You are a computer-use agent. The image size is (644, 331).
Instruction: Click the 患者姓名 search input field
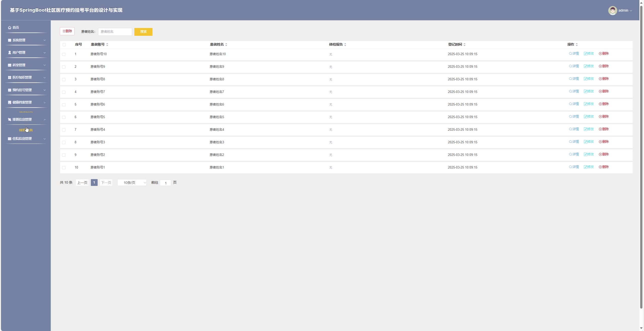pyautogui.click(x=115, y=32)
